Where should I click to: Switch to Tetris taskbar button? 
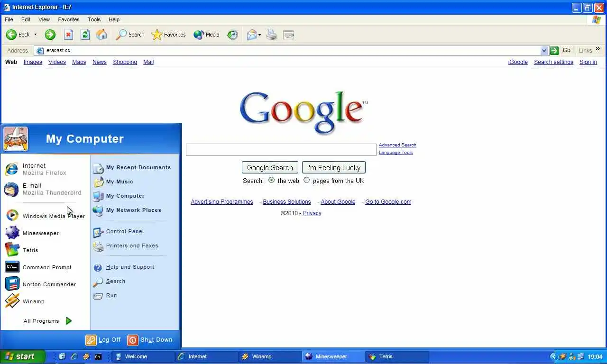click(x=397, y=356)
